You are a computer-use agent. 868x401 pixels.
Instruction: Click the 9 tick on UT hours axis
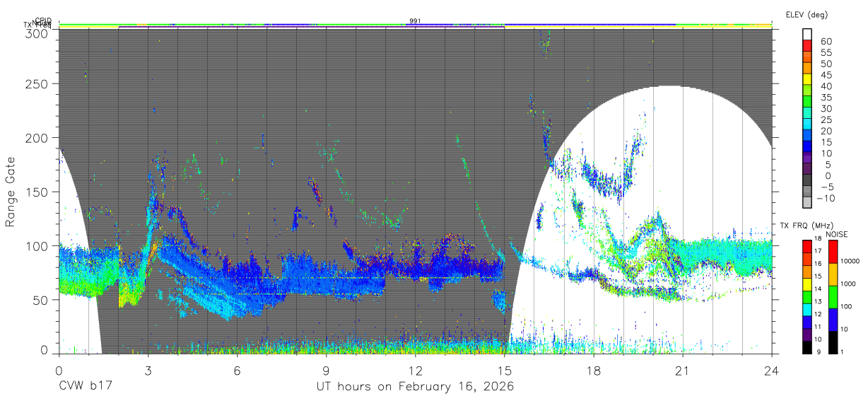(x=326, y=370)
